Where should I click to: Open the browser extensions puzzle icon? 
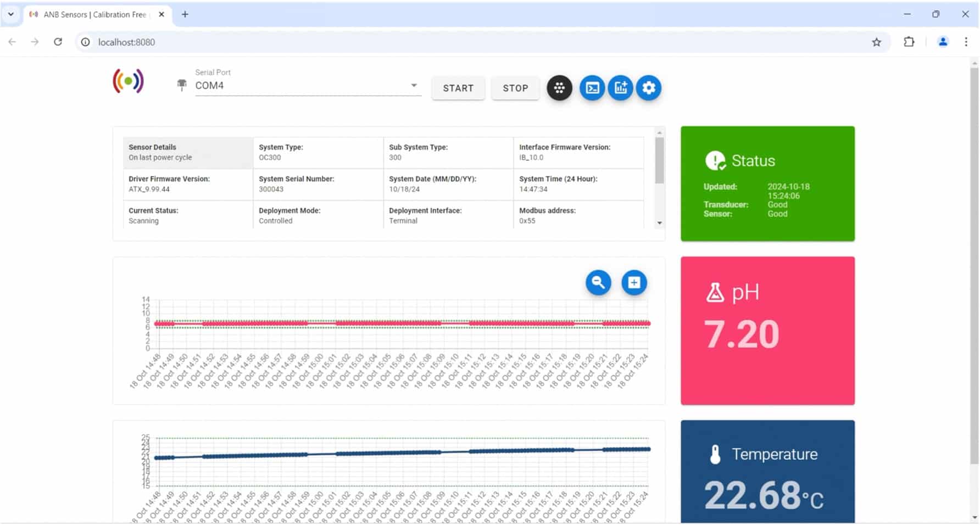coord(909,42)
